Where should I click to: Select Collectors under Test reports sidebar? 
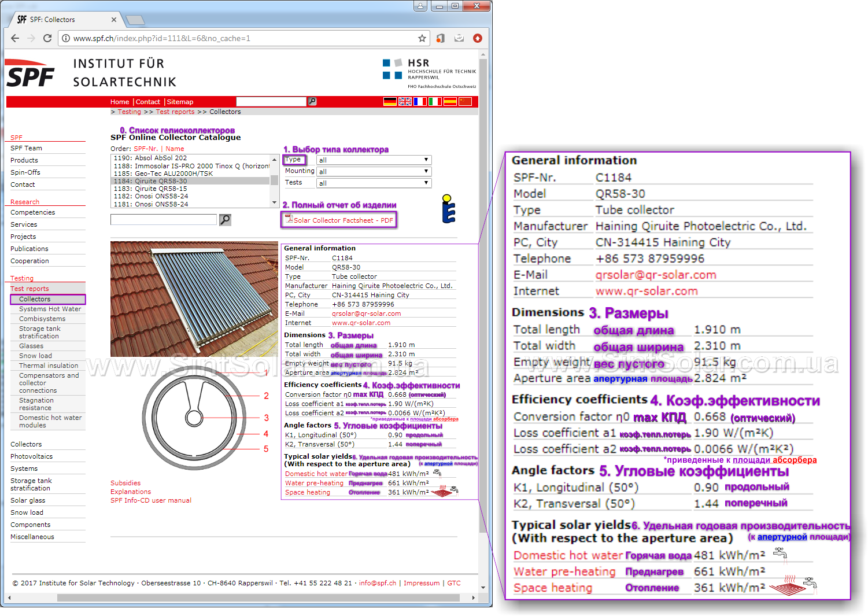(x=48, y=299)
